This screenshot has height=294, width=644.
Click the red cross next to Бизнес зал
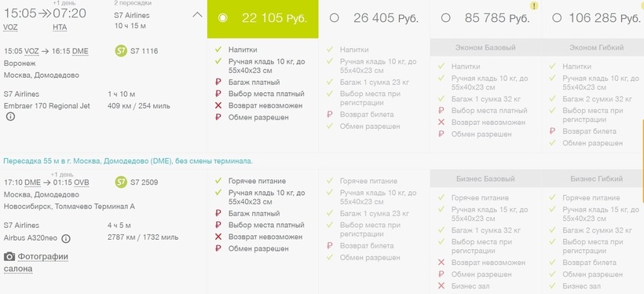tap(441, 286)
